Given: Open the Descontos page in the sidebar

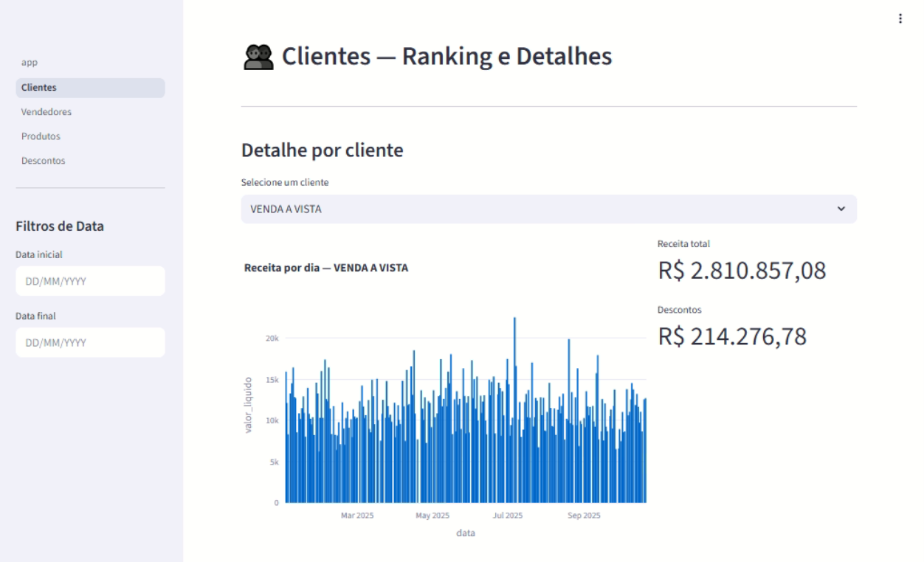Looking at the screenshot, I should click(x=43, y=160).
